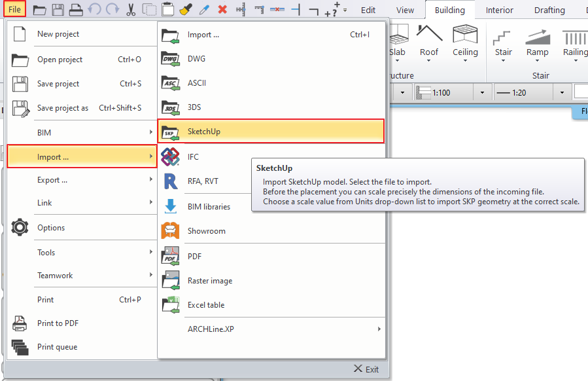Import a 3DS file
The image size is (588, 381).
coord(271,107)
